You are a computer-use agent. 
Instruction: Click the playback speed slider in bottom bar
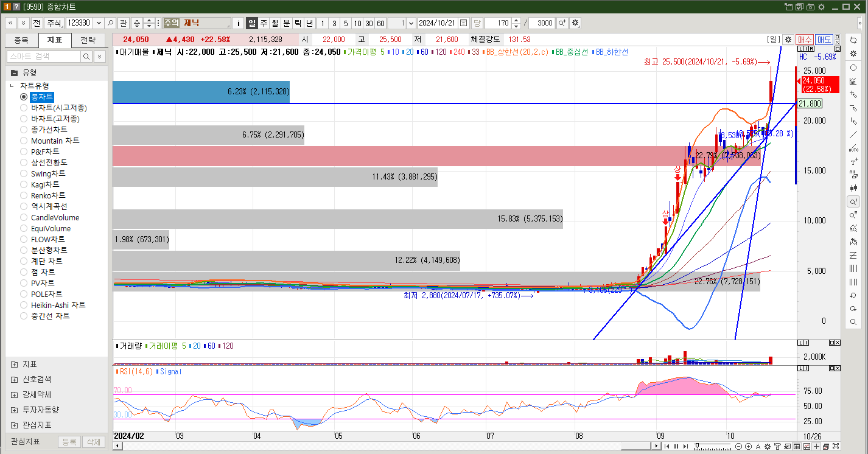click(x=712, y=447)
